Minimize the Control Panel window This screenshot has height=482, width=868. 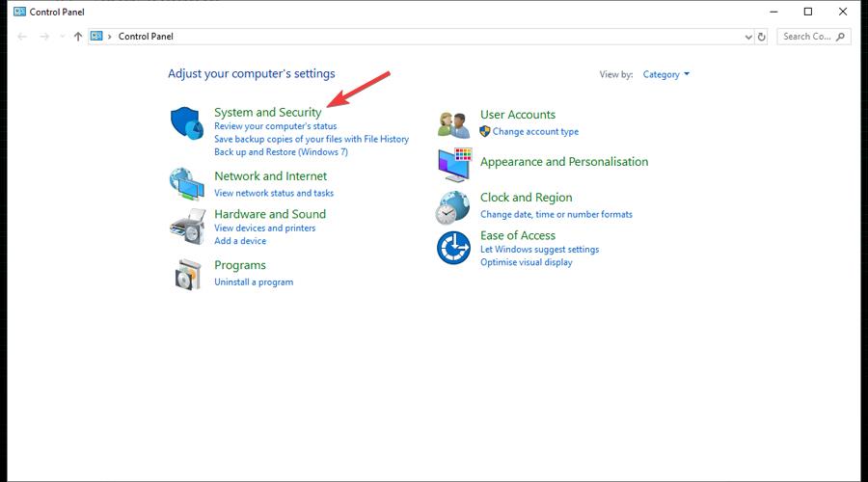pyautogui.click(x=773, y=12)
